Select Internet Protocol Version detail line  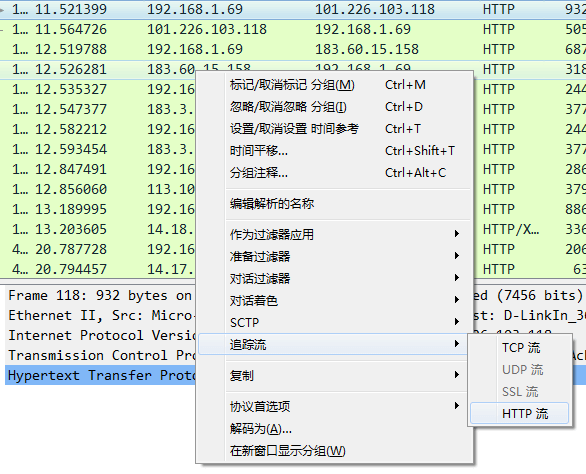(100, 336)
